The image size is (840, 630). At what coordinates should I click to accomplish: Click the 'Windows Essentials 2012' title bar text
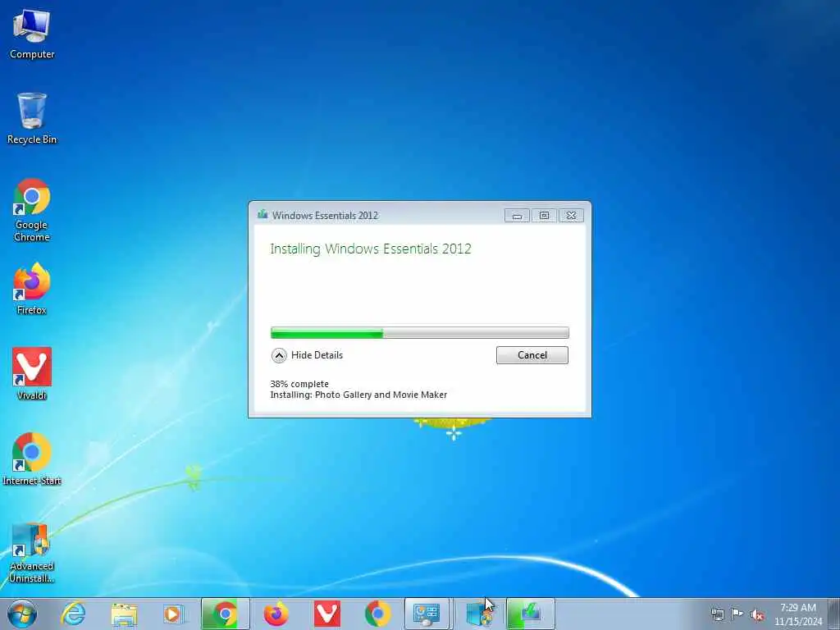point(325,216)
